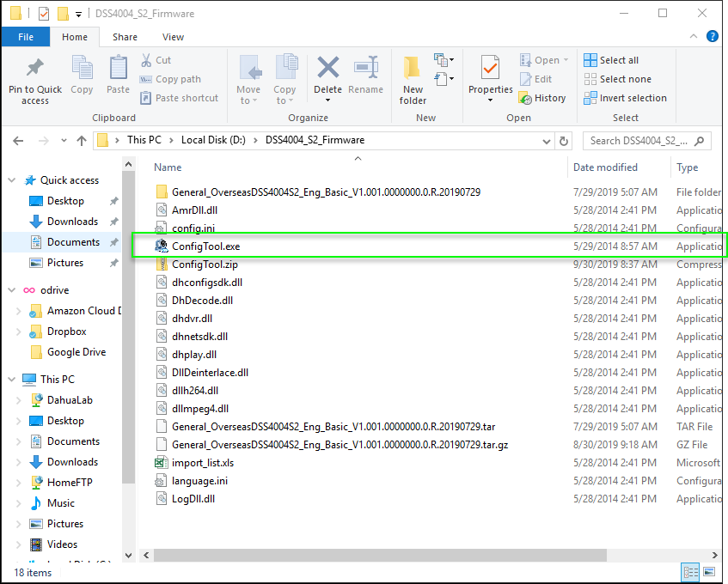Screen dimensions: 728x584
Task: Click the Move to icon
Action: coord(249,68)
